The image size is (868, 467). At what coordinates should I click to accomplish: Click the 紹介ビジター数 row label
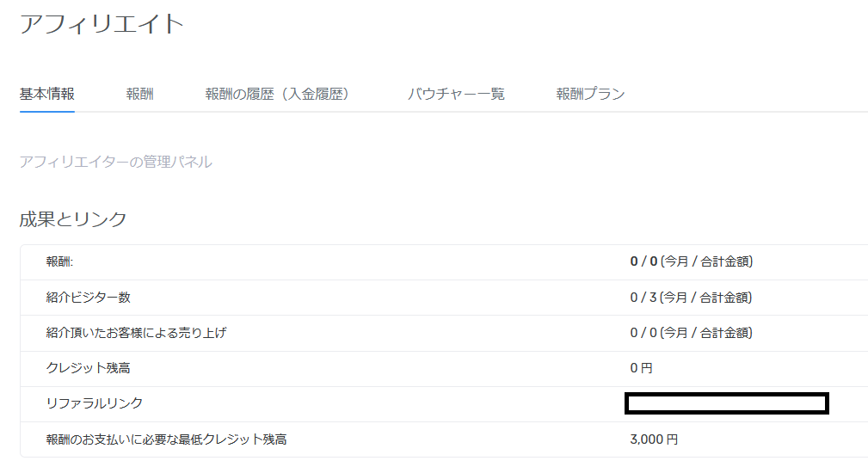click(89, 298)
